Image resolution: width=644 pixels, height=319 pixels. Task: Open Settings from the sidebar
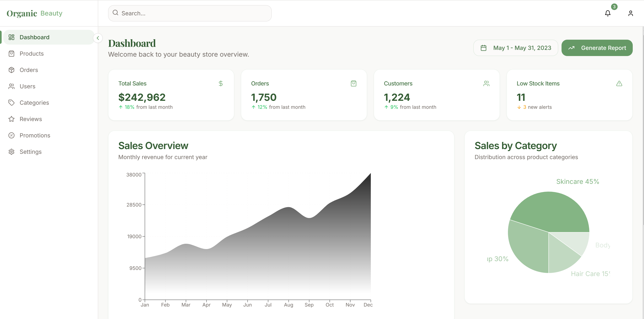[x=48, y=152]
